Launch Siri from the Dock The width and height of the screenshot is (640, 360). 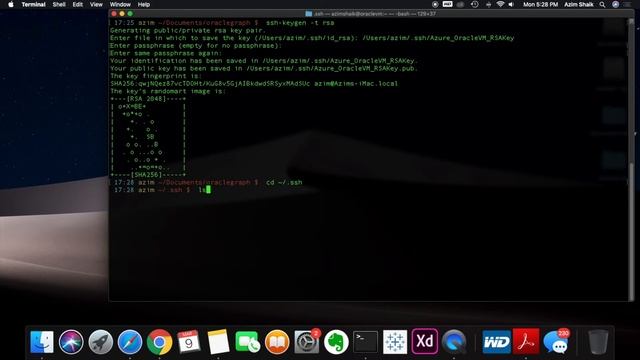pos(71,342)
